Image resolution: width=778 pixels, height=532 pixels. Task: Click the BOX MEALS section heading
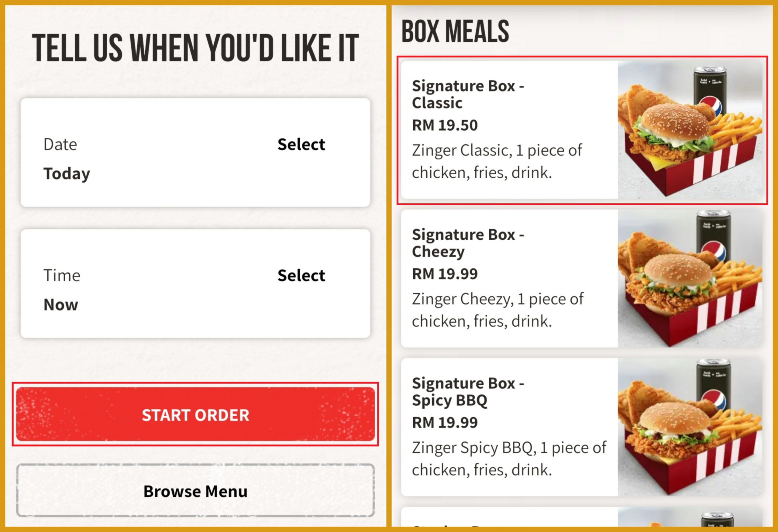[x=455, y=32]
